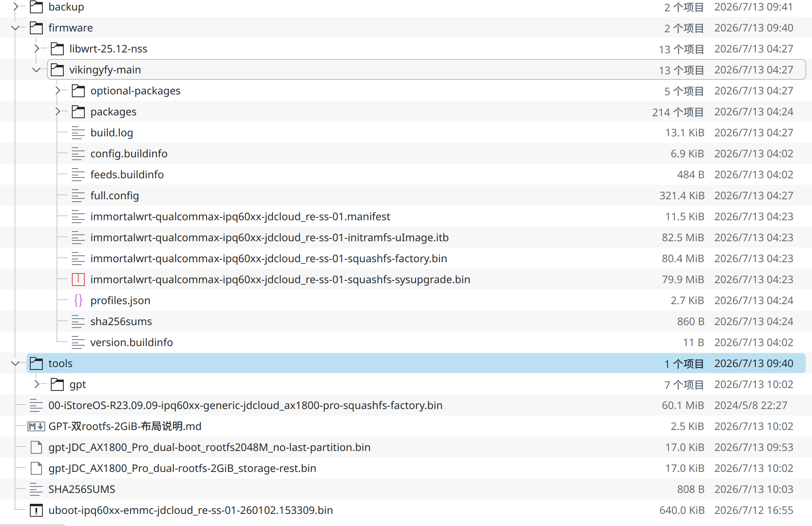Click the tools folder icon

coord(36,363)
